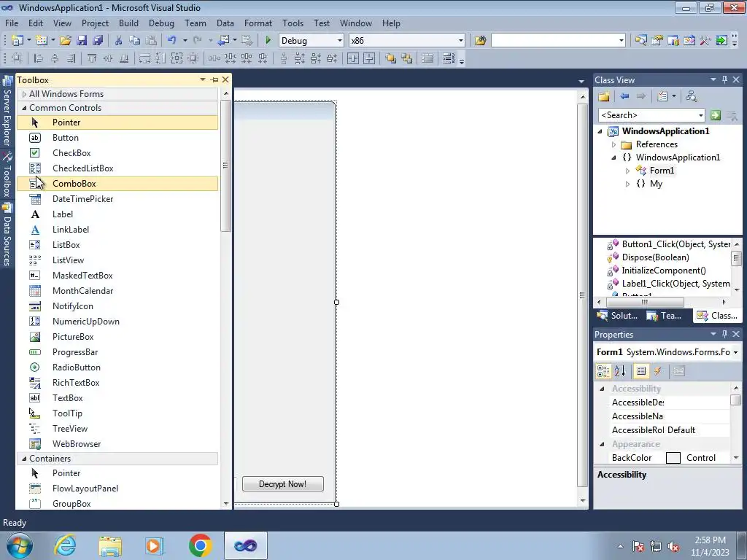The width and height of the screenshot is (747, 560).
Task: Click the BackColor Control color swatch
Action: pyautogui.click(x=673, y=458)
